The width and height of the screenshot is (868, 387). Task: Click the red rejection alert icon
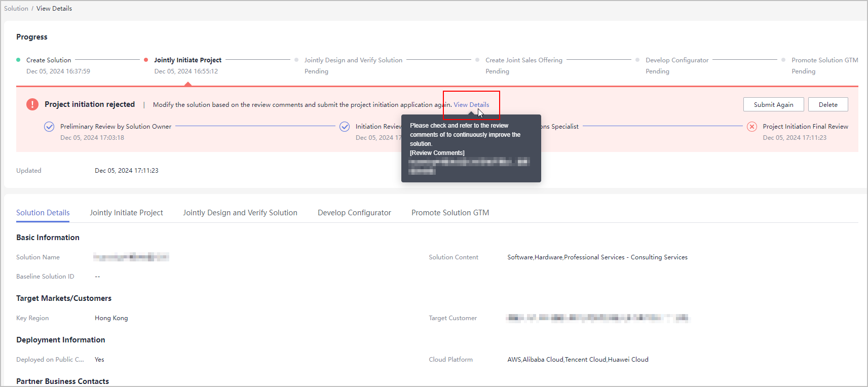pyautogui.click(x=32, y=104)
